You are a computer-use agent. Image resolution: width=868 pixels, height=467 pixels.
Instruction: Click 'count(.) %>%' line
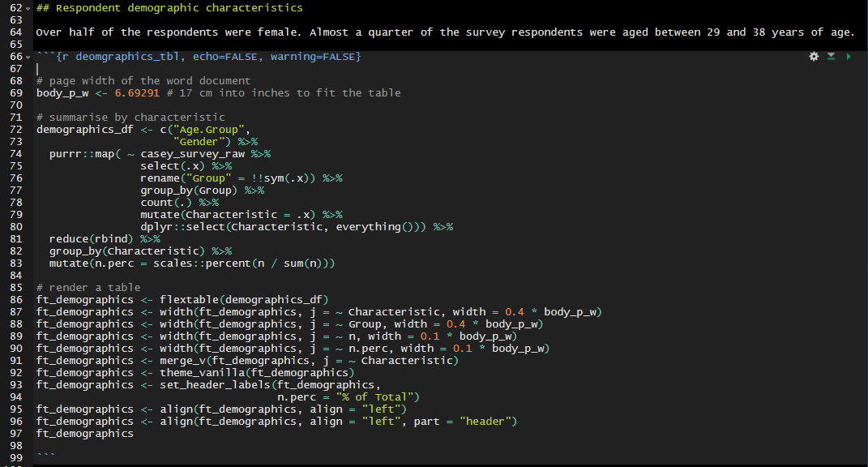pos(179,203)
